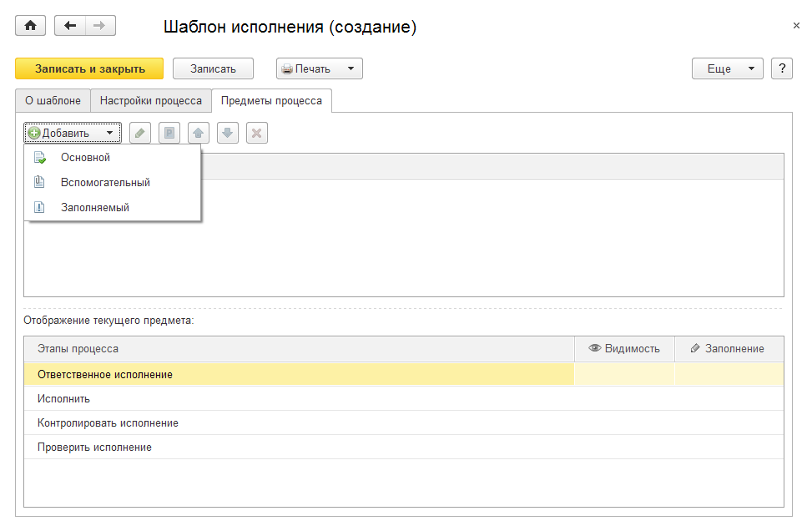
Task: Move item down with arrow icon
Action: point(228,133)
